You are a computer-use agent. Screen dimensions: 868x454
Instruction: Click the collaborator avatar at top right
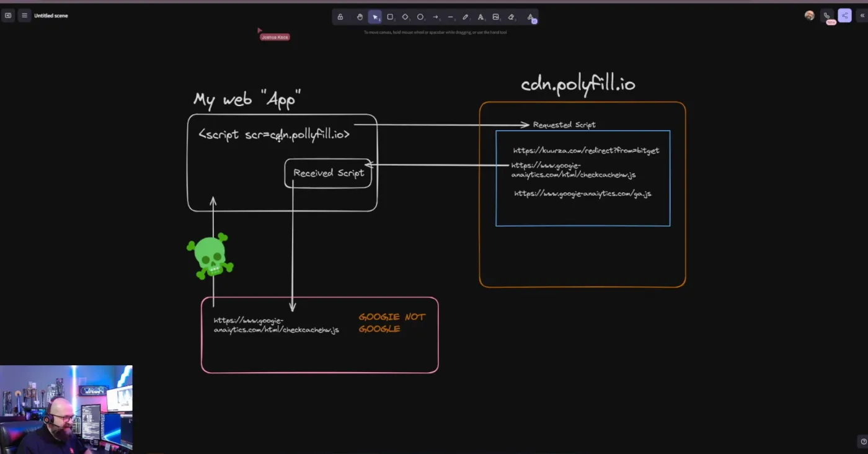point(809,16)
